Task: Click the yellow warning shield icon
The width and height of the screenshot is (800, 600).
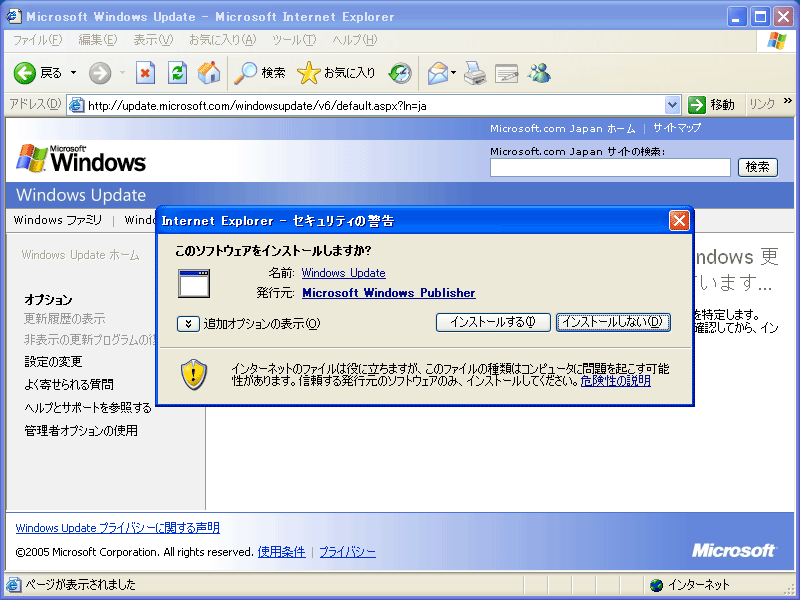Action: pos(194,374)
